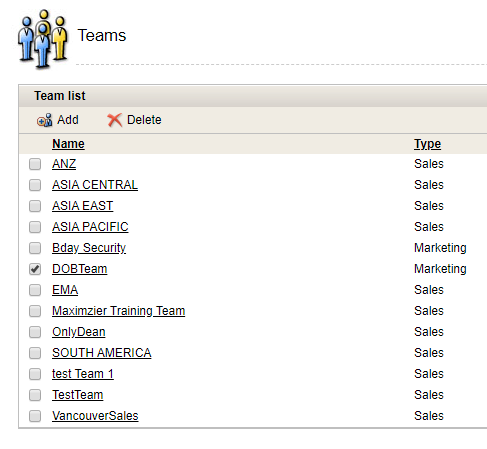This screenshot has width=487, height=449.
Task: Click the Add button label
Action: (x=68, y=120)
